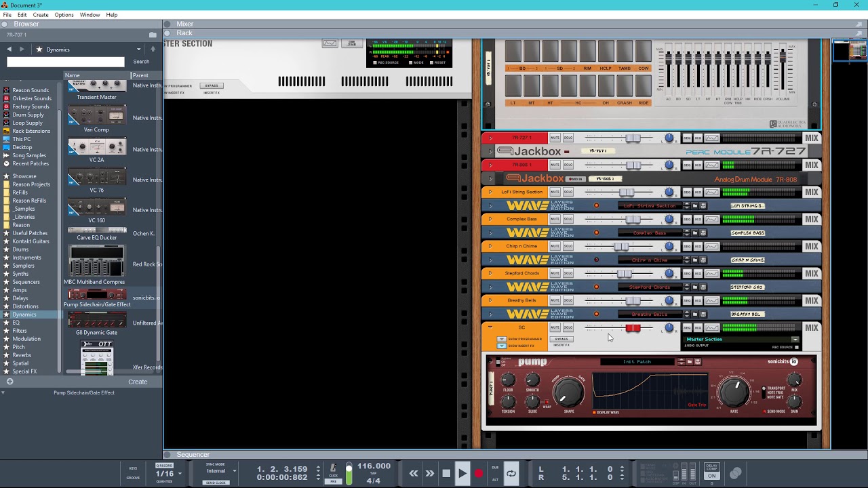Screen dimensions: 868x488
Task: Click the Send Clock button
Action: (216, 482)
